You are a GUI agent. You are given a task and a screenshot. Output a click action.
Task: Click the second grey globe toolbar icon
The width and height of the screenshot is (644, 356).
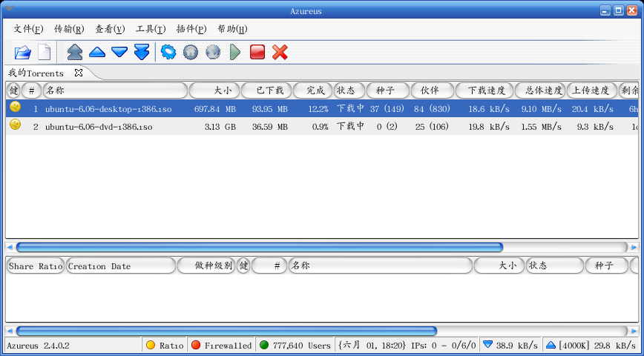point(213,52)
